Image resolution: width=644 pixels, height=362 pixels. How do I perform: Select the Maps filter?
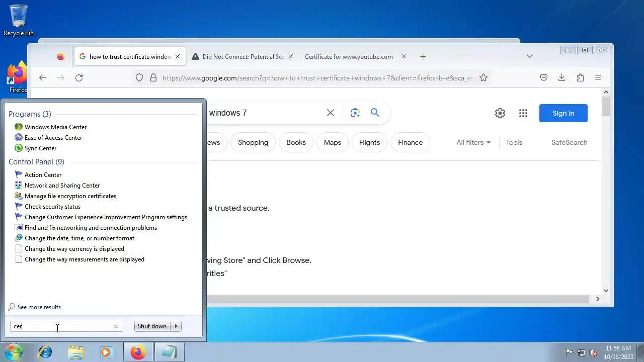[x=333, y=142]
